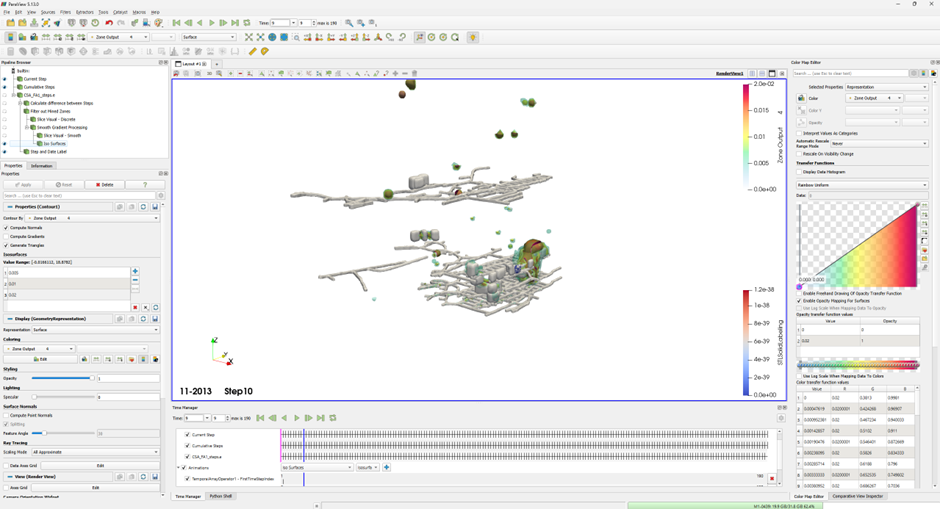Click the red heart save-preset icon beside opacity editor
940x509 pixels.
click(x=924, y=250)
